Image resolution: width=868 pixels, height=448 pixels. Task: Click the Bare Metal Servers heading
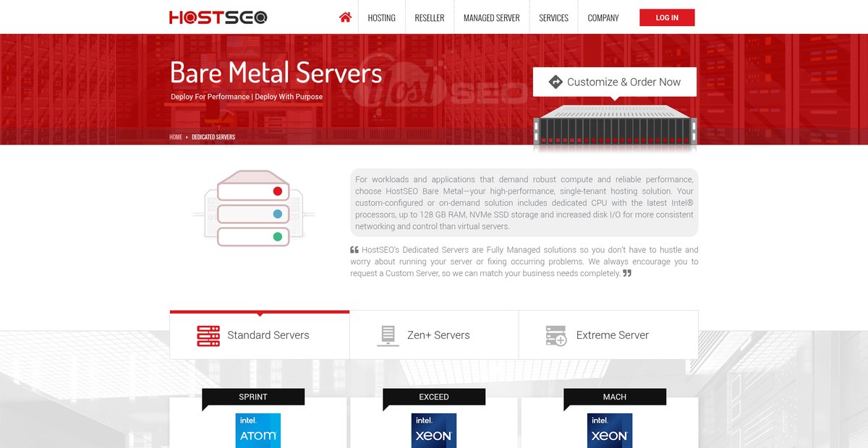coord(276,72)
